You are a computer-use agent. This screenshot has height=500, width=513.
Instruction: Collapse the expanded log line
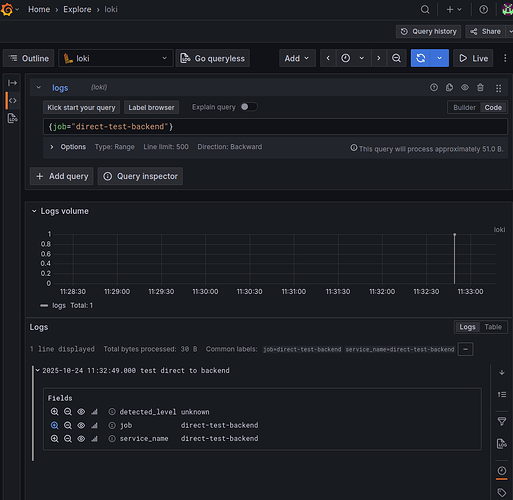(38, 370)
